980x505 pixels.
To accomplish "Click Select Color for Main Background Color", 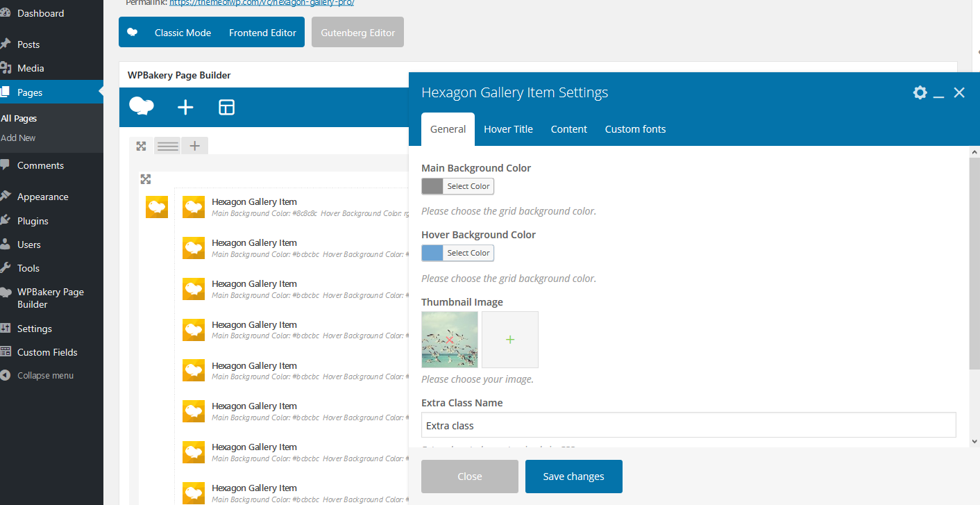I will [468, 186].
